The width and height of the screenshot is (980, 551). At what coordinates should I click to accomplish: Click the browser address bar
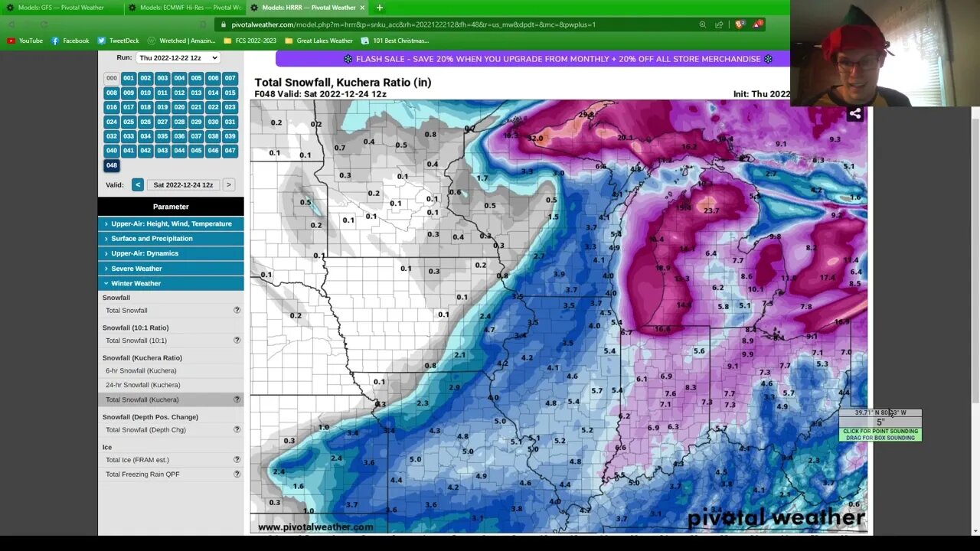click(x=459, y=24)
